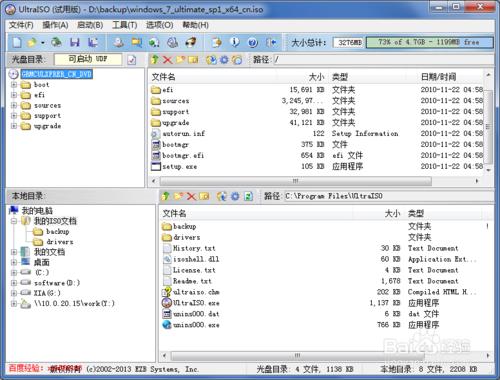Sort image list by 文件名 column header
Viewport: 500px width, 380px height.
[163, 77]
